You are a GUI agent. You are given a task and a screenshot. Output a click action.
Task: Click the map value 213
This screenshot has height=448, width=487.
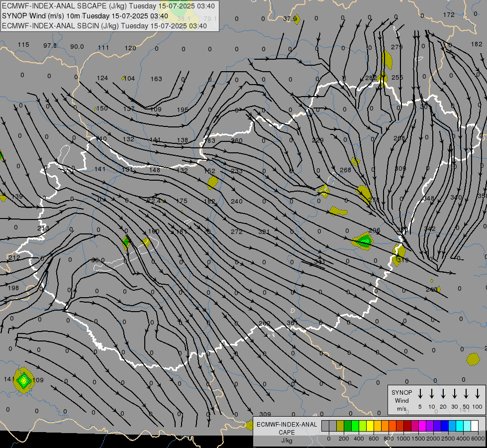(43, 228)
